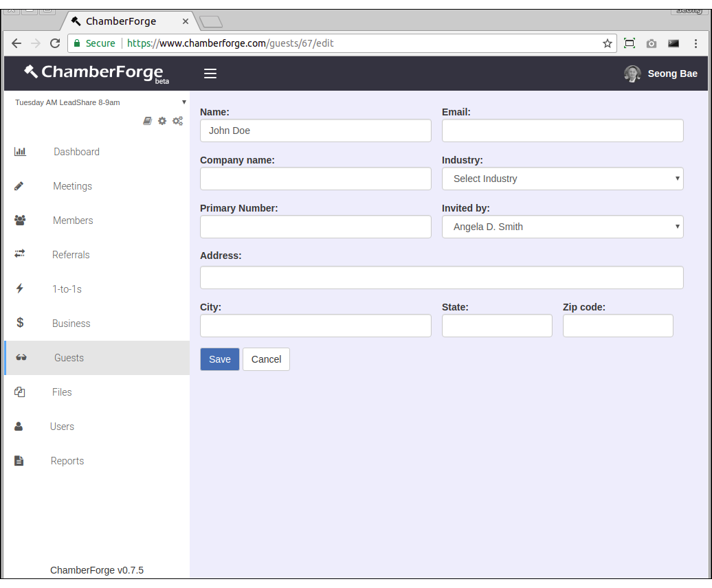Go to Meetings in sidebar
The width and height of the screenshot is (712, 588).
(x=72, y=186)
